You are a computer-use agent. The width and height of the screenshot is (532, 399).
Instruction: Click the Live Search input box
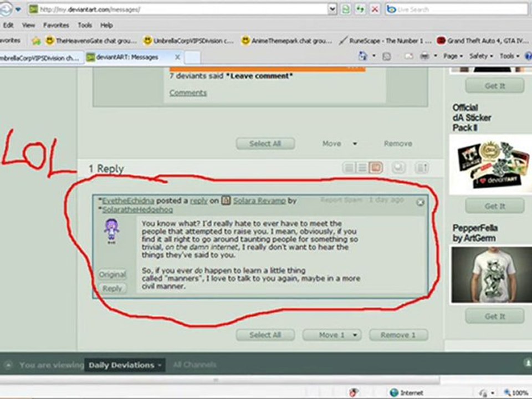(x=457, y=9)
